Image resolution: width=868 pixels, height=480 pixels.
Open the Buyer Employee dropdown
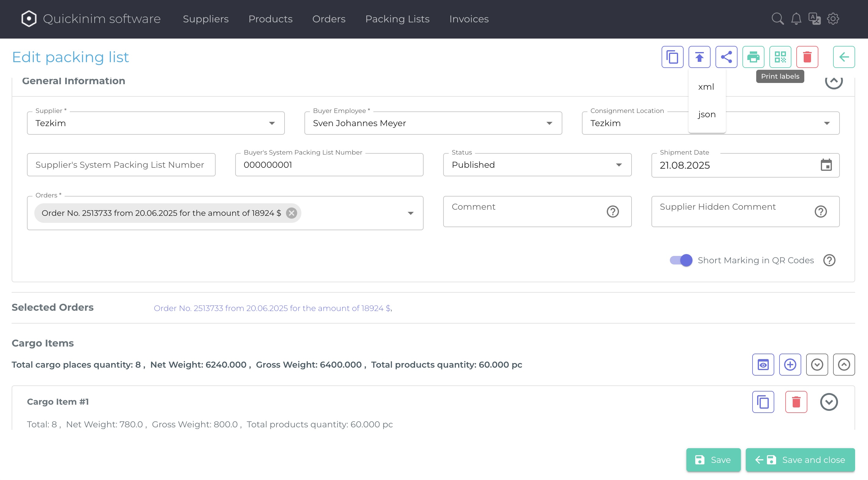(x=433, y=123)
